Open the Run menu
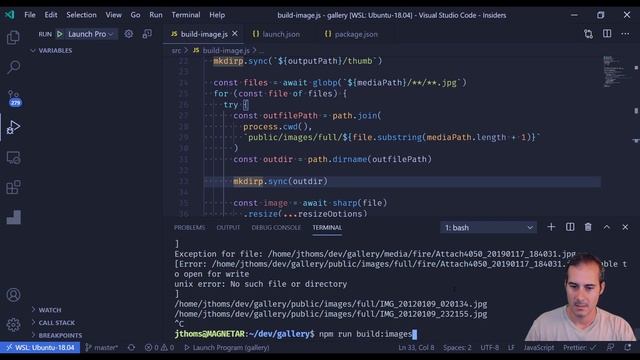Viewport: 640px width, 360px height. [x=156, y=15]
